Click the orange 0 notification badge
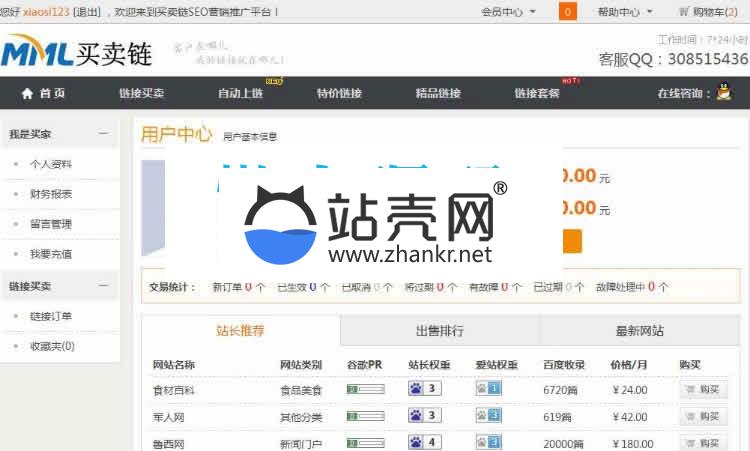750x451 pixels. click(x=567, y=12)
